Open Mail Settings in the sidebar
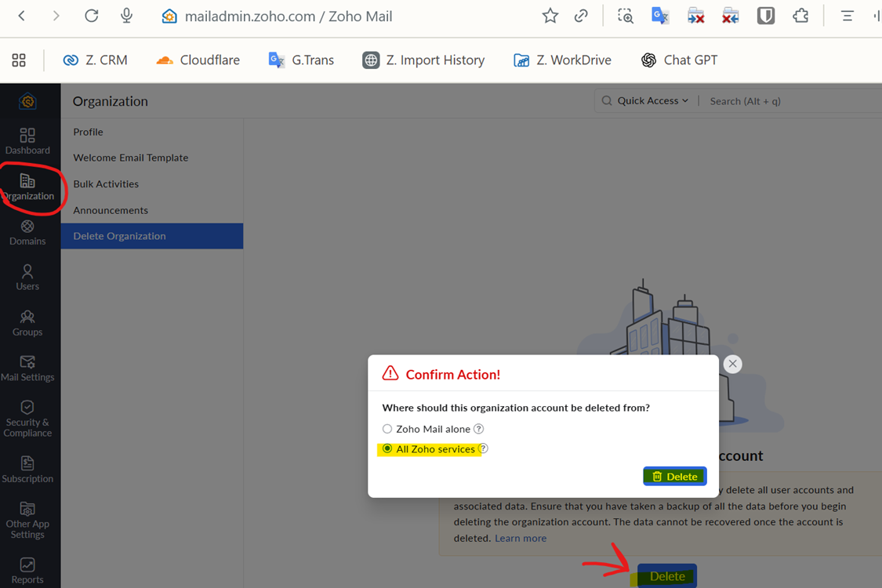Screen dimensions: 882x588 [x=27, y=368]
